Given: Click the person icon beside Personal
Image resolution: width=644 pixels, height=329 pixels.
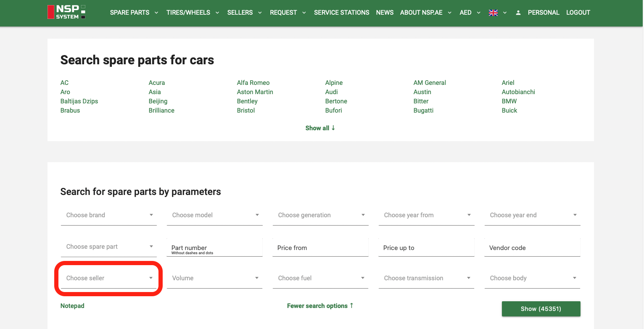Looking at the screenshot, I should pyautogui.click(x=518, y=13).
